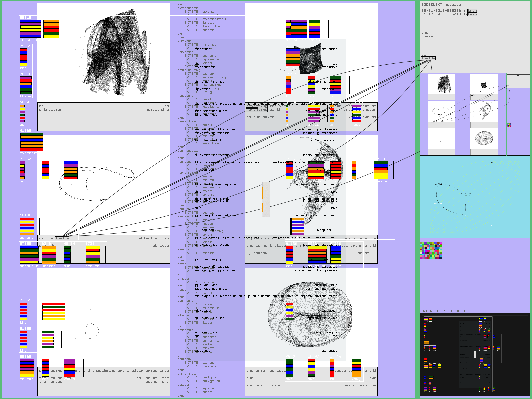Select the 29059 color bars above 'revert'
Image resolution: width=532 pixels, height=399 pixels.
pyautogui.click(x=27, y=368)
